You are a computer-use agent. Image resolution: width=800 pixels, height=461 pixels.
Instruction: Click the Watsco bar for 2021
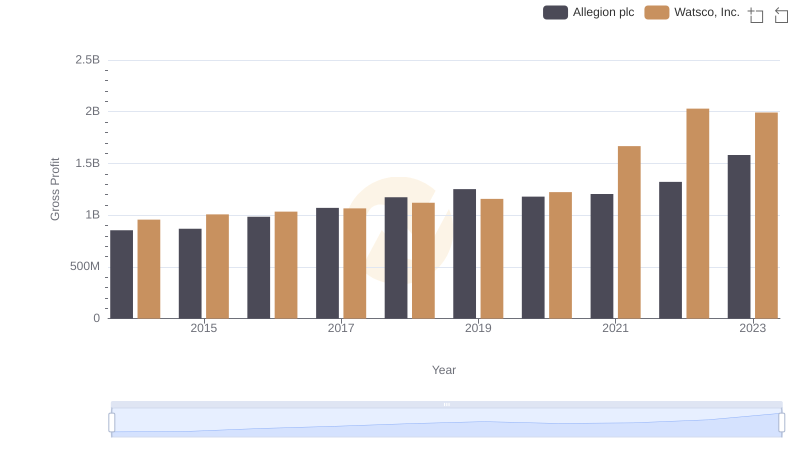629,233
